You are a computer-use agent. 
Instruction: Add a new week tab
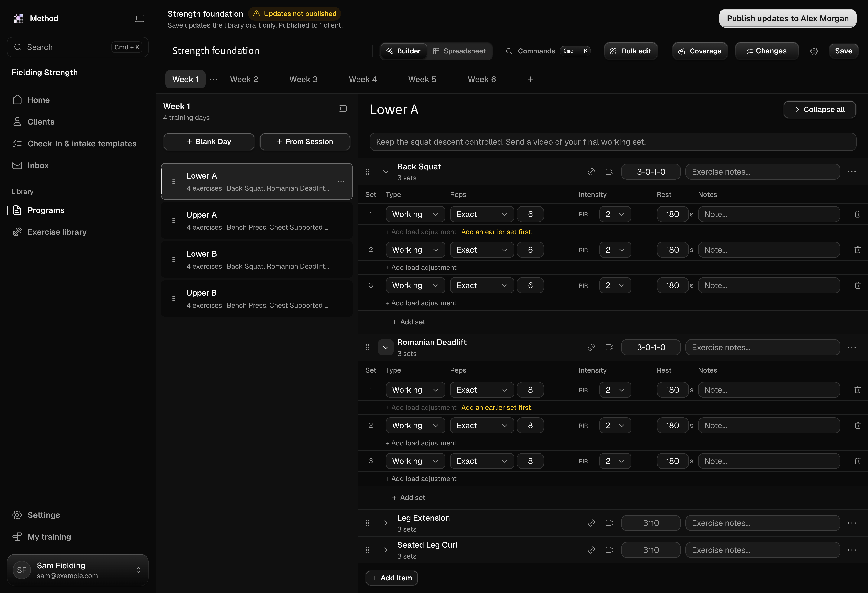tap(530, 79)
